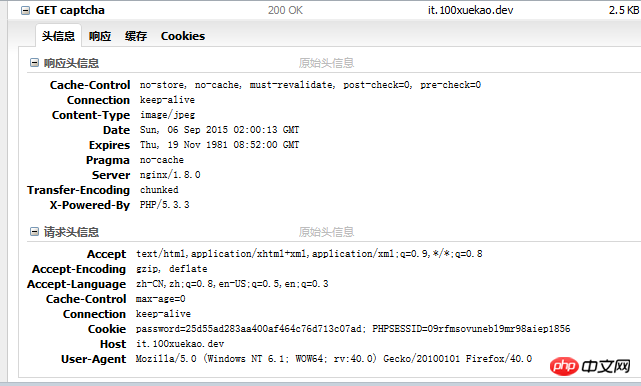Collapse the 响应头信息 section
This screenshot has height=386, width=641.
[34, 63]
